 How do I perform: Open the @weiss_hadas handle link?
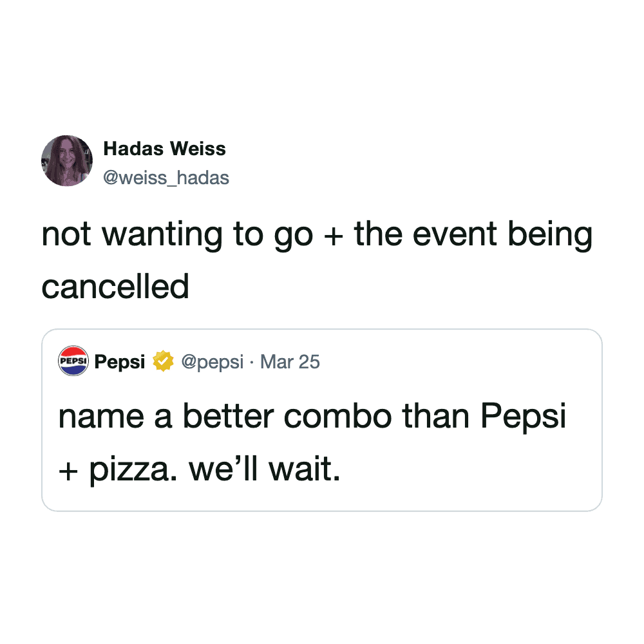tap(166, 177)
